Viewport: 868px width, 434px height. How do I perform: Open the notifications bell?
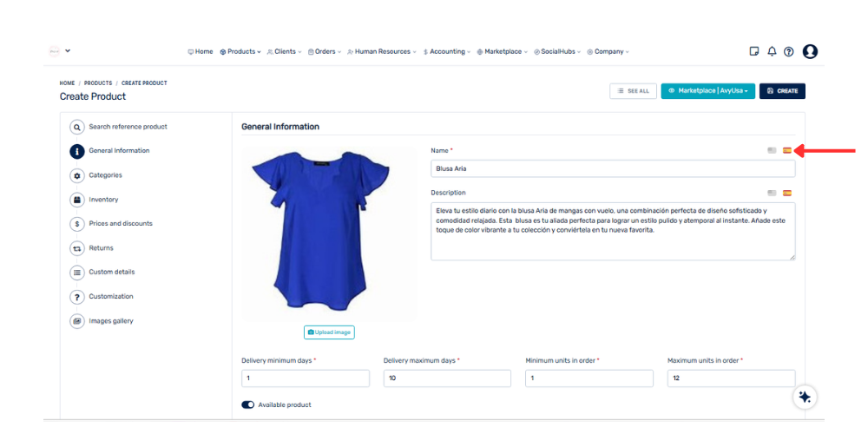[x=772, y=51]
